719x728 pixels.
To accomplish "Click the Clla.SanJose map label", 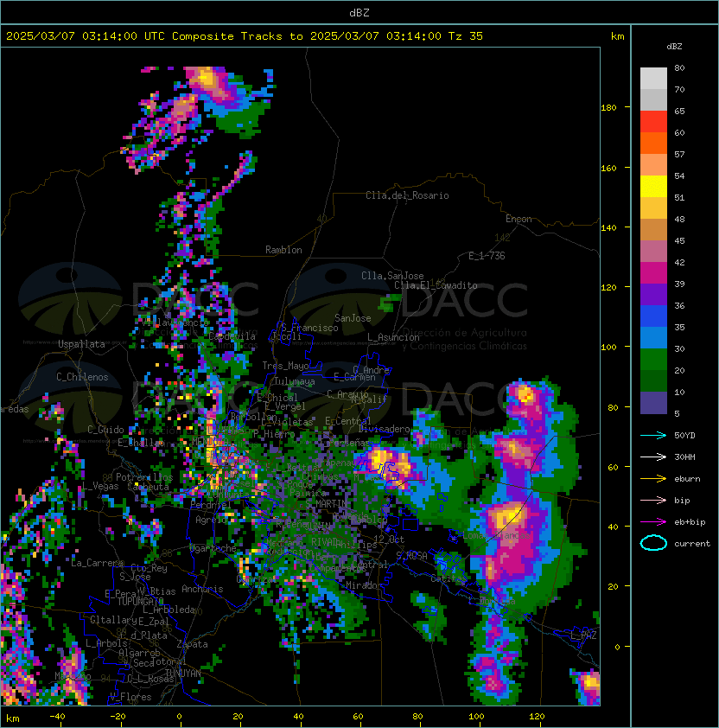I will pyautogui.click(x=392, y=276).
